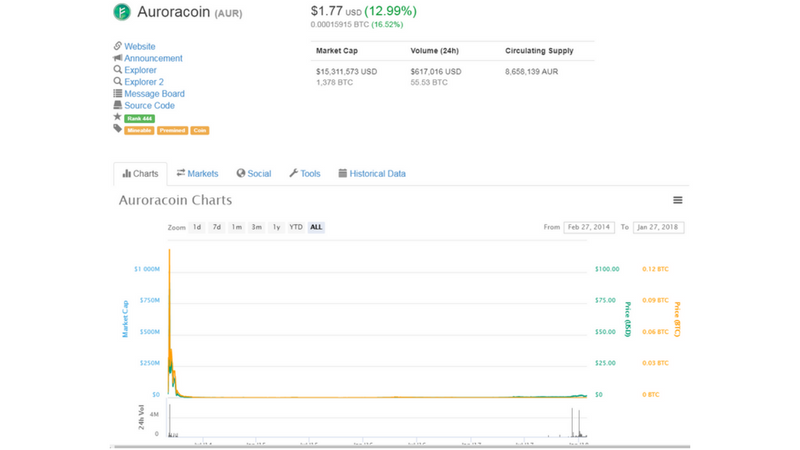Click the list icon beside Message Board
The width and height of the screenshot is (800, 450).
(x=117, y=93)
